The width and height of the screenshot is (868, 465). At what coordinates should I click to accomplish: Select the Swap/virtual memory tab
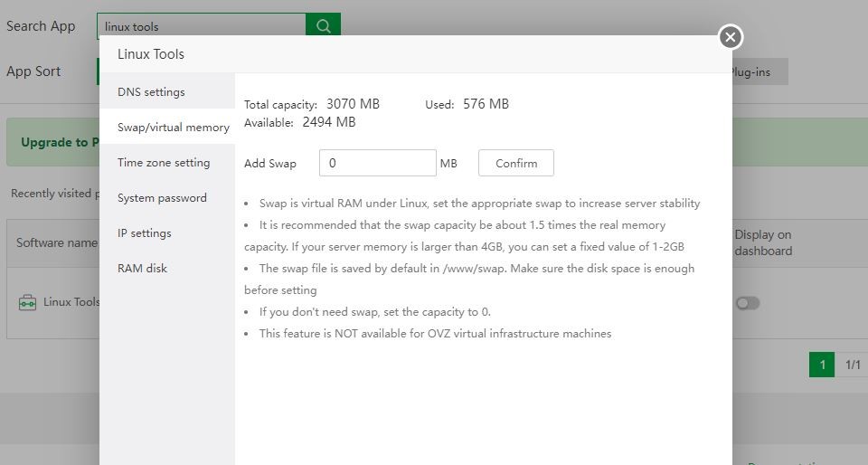[x=173, y=128]
